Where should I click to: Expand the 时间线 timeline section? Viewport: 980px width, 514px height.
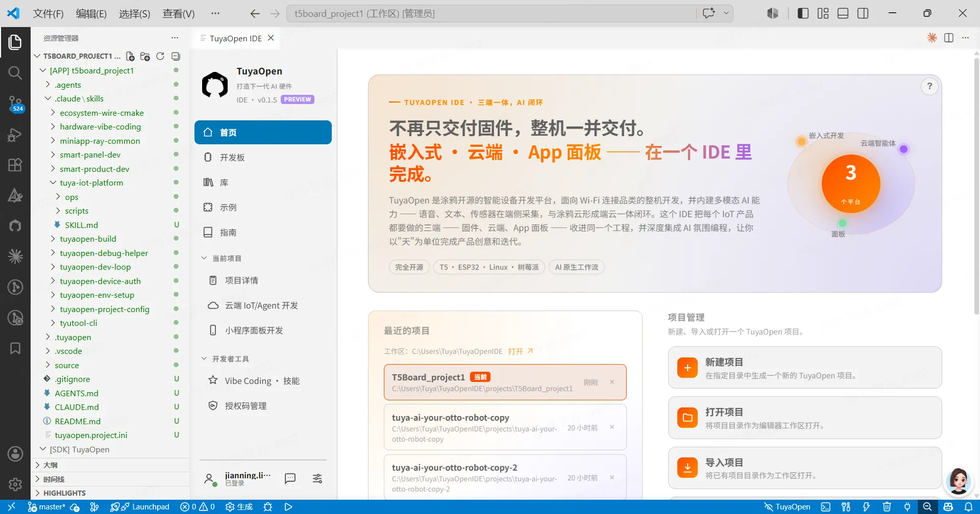click(110, 479)
